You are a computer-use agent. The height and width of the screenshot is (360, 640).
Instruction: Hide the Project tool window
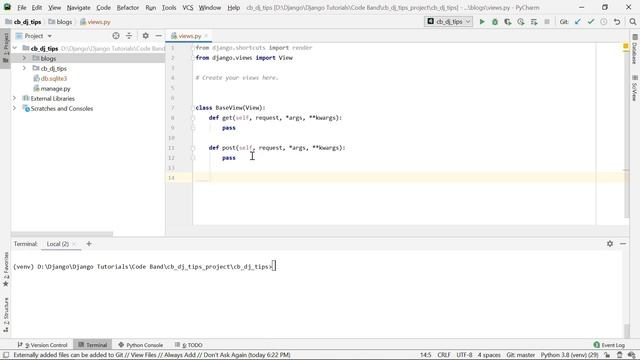tap(158, 36)
